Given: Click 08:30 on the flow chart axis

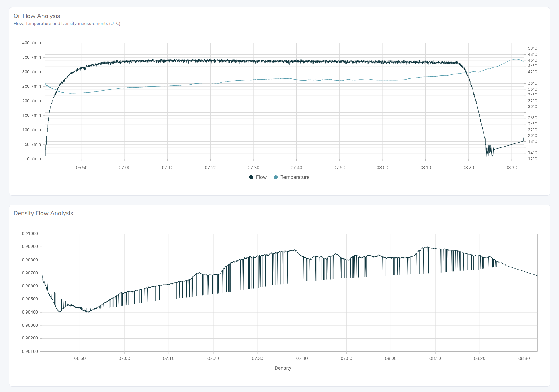Looking at the screenshot, I should [x=511, y=168].
